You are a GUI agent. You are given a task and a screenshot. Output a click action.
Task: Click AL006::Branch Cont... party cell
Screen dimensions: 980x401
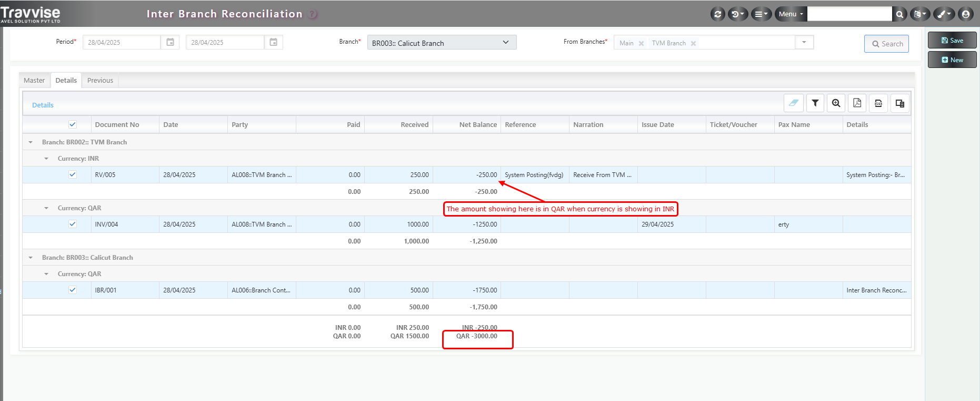[x=262, y=290]
